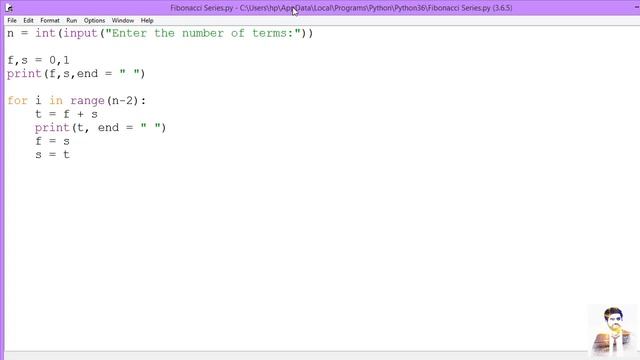The width and height of the screenshot is (640, 360).
Task: Open the File menu
Action: (12, 20)
